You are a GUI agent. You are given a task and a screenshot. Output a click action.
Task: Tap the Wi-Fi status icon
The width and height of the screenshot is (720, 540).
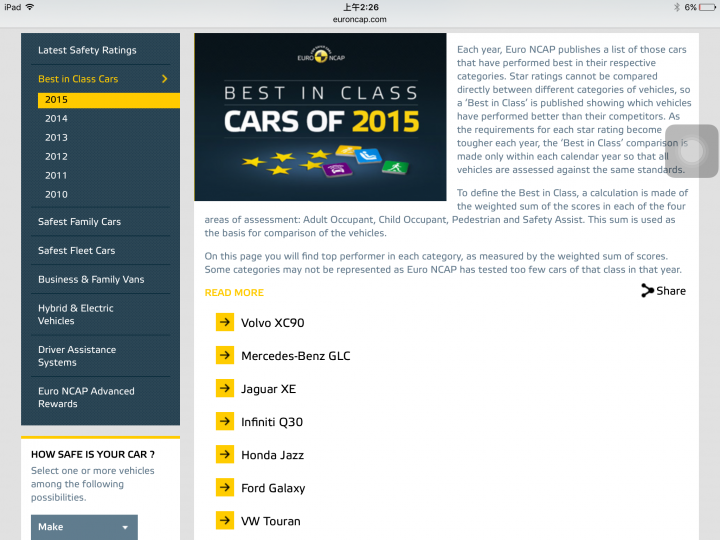30,7
